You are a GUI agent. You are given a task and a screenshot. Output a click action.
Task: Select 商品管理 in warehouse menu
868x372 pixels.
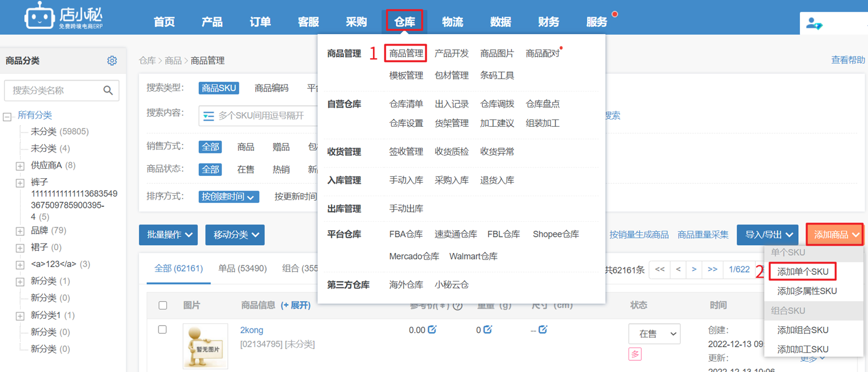point(406,54)
